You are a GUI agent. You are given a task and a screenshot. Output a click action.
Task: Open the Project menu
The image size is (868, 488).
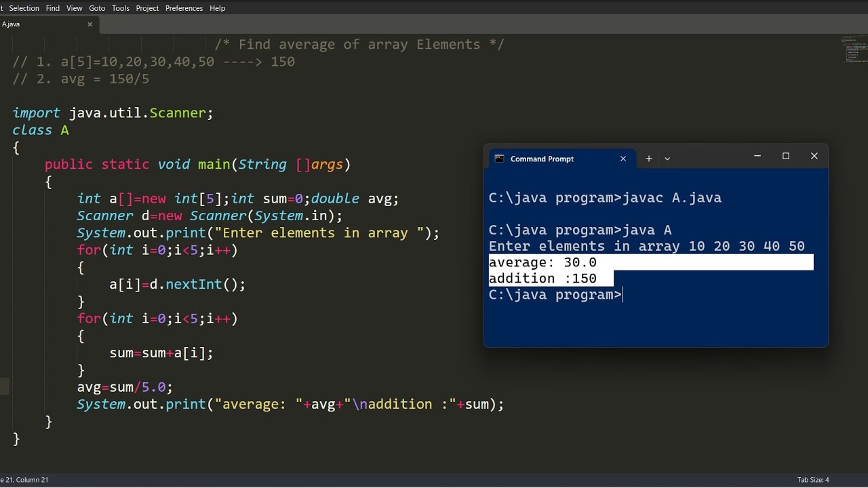[147, 8]
